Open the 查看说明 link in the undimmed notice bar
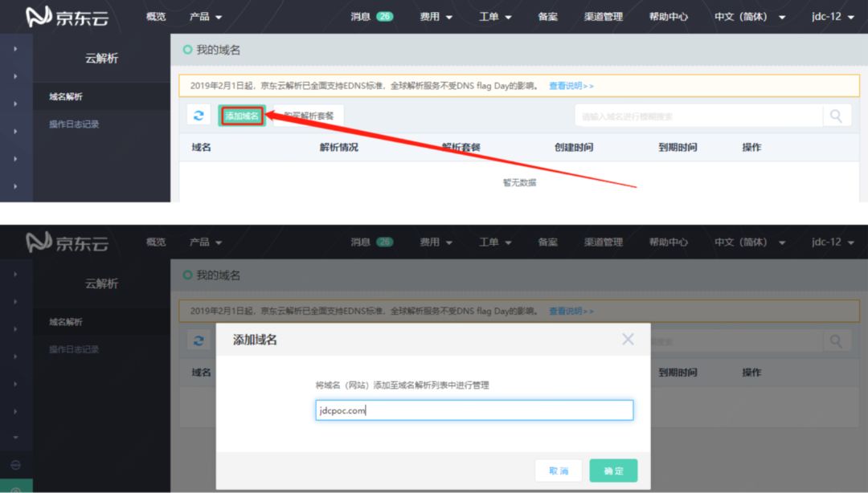 pos(571,86)
